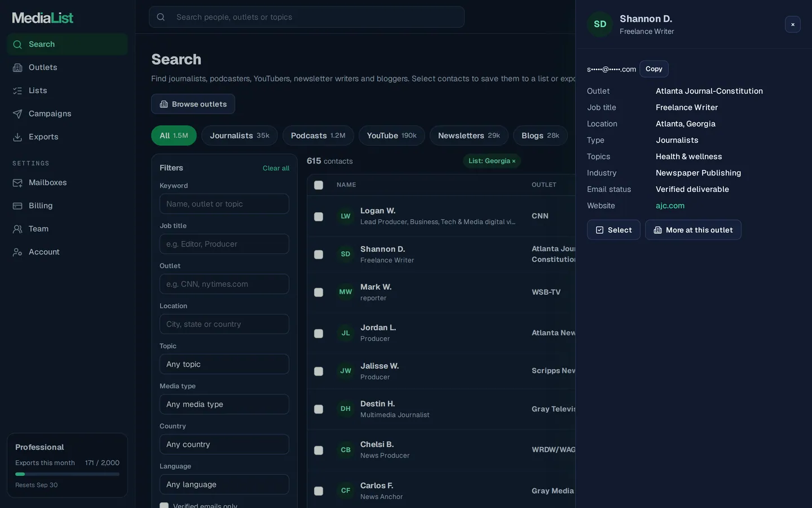Click the magnifier icon in top search bar
This screenshot has width=812, height=508.
[161, 17]
